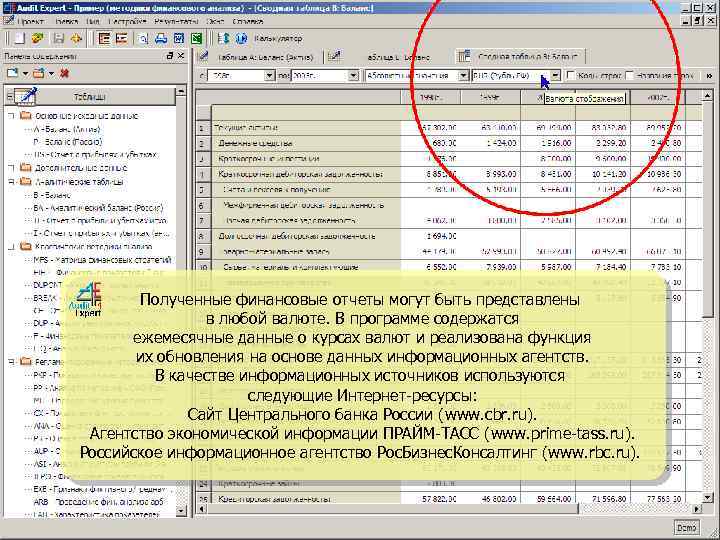Show more toolbar options via the chevron

pyautogui.click(x=709, y=76)
